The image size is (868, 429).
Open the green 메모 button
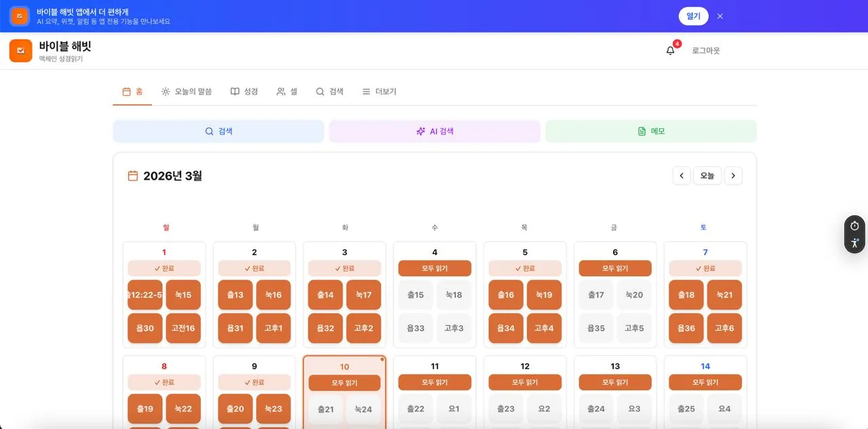[x=651, y=131]
